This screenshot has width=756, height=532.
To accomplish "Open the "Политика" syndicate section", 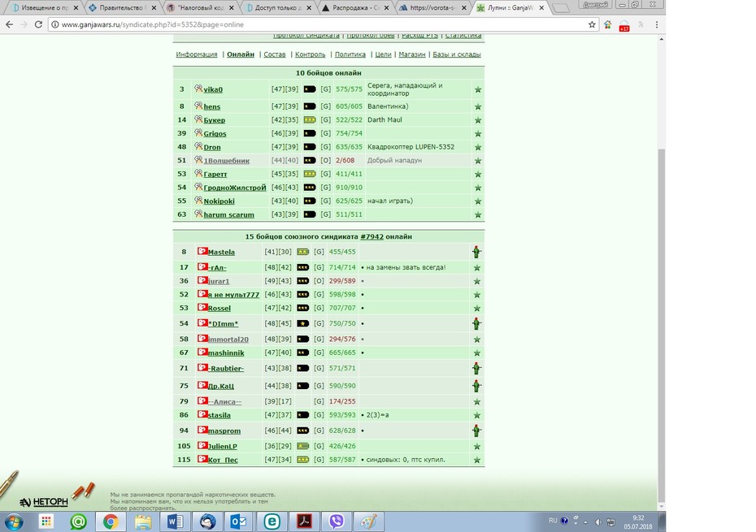I will click(x=350, y=54).
